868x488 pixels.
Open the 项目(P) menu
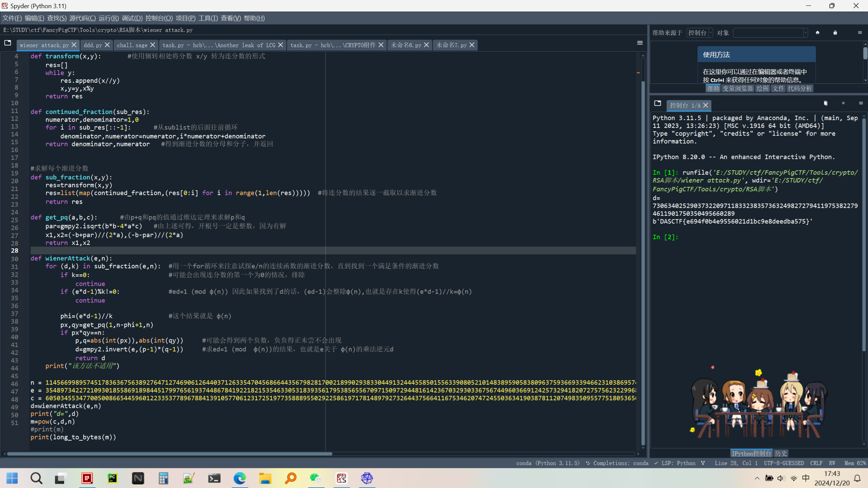click(x=185, y=18)
